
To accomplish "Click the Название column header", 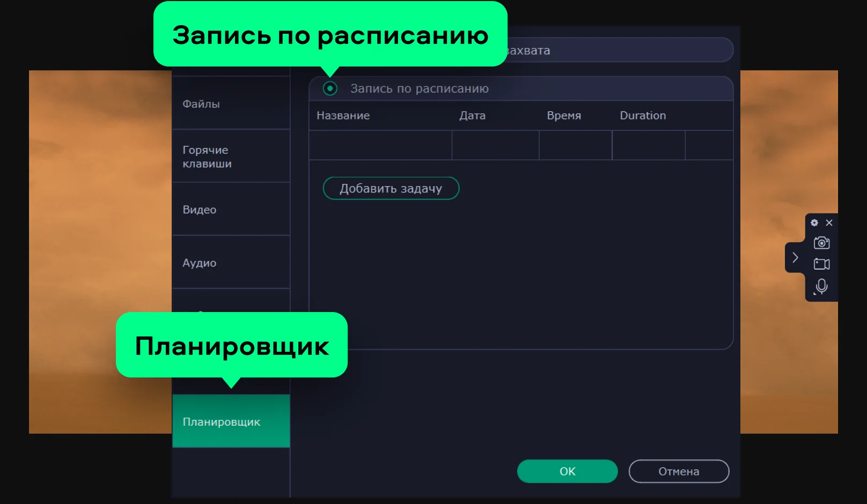I will point(343,115).
